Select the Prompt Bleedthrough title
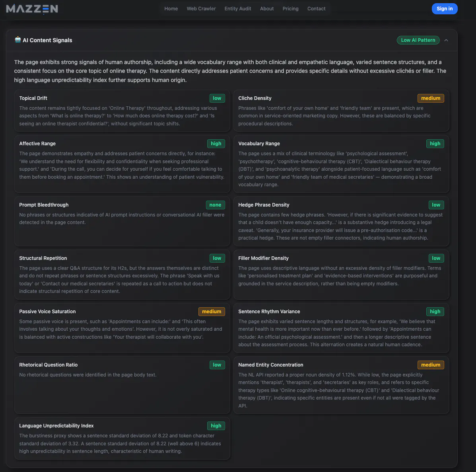Screen dimensions: 476x472 pyautogui.click(x=44, y=205)
